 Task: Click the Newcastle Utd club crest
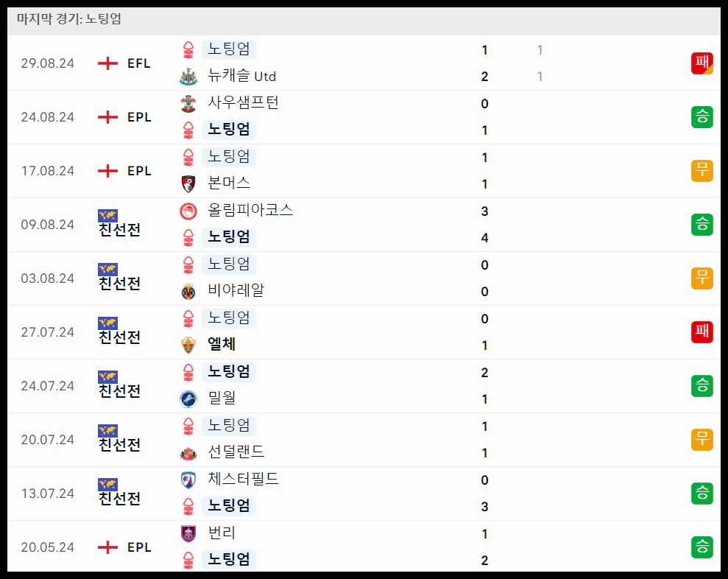coord(188,76)
